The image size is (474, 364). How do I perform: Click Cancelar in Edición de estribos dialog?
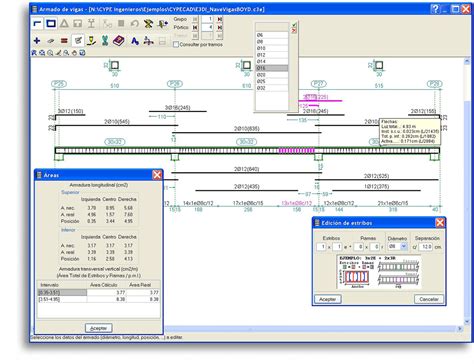429,299
